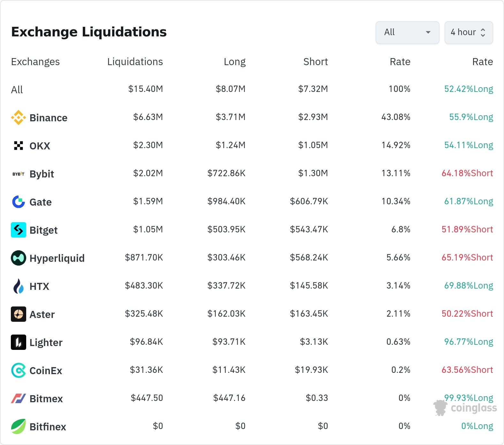Click the Gate exchange logo icon
This screenshot has height=445, width=504.
[19, 202]
